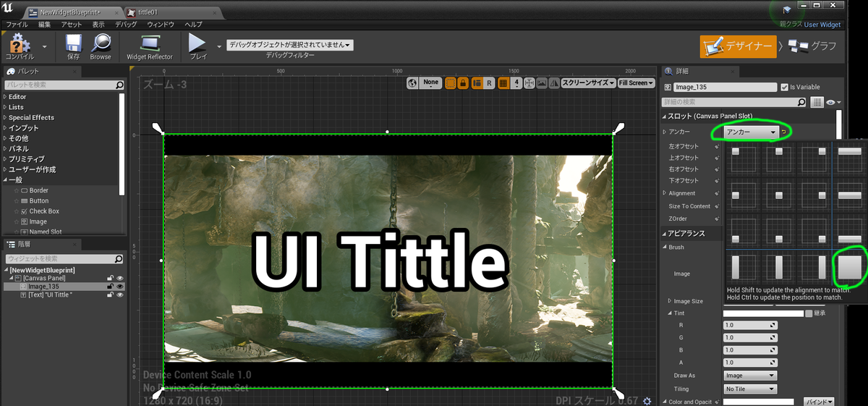
Task: Click the Button widget in palette
Action: pos(39,200)
